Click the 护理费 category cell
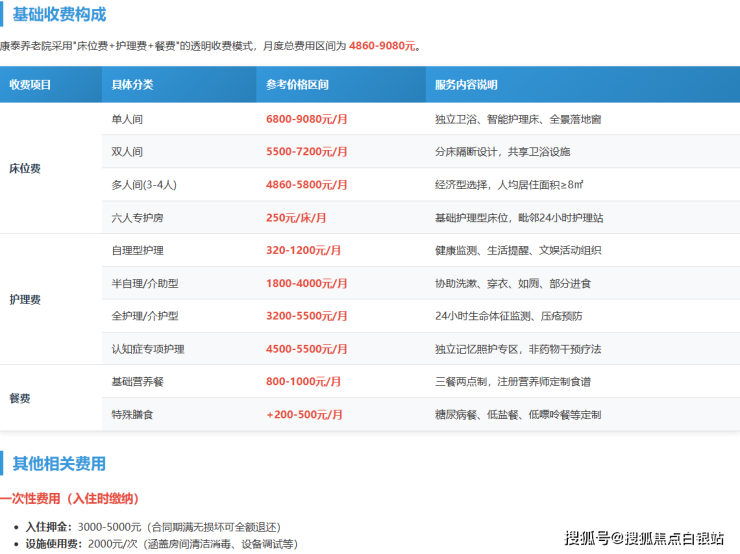Image resolution: width=740 pixels, height=554 pixels. pos(25,300)
